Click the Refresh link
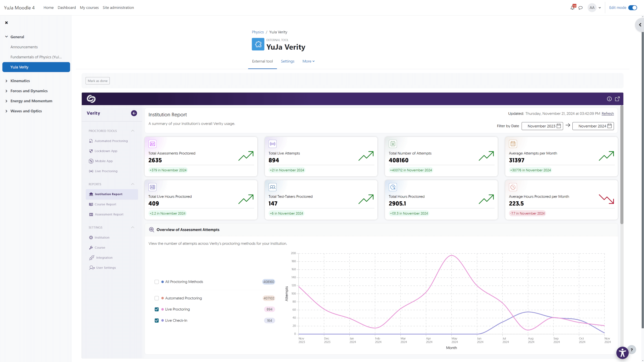This screenshot has width=644, height=362. [608, 113]
